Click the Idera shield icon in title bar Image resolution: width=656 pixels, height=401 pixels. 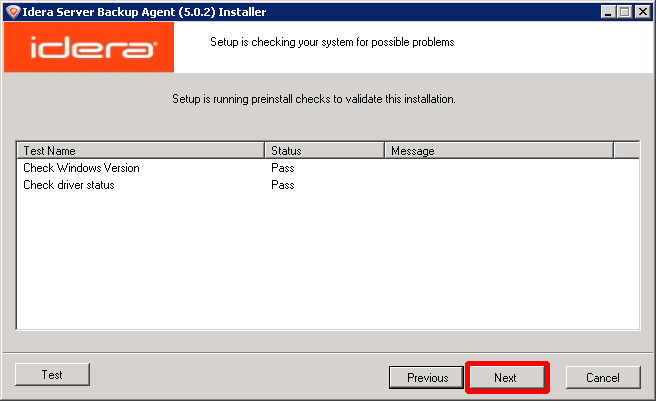[x=13, y=12]
